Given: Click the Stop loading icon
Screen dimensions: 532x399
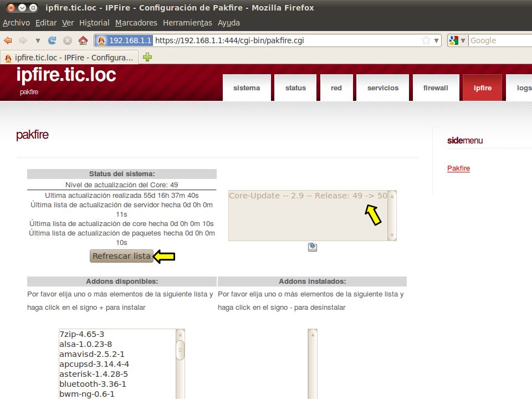Looking at the screenshot, I should [68, 40].
